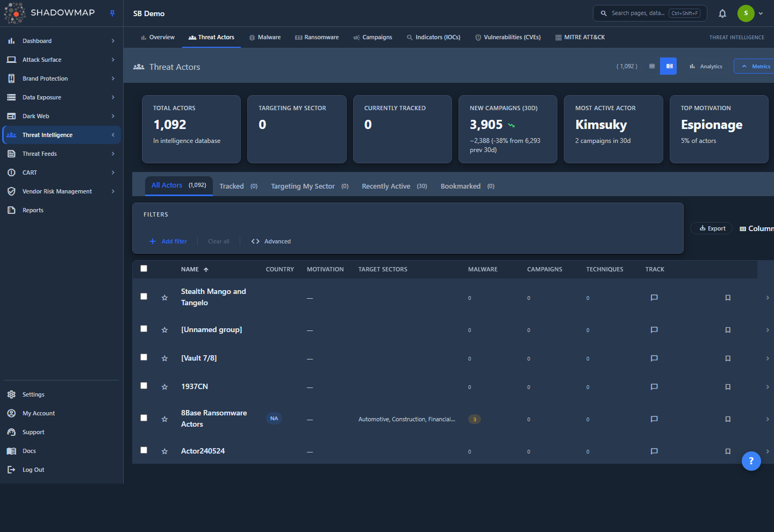Switch to the Ransomware tab
774x532 pixels.
[317, 38]
